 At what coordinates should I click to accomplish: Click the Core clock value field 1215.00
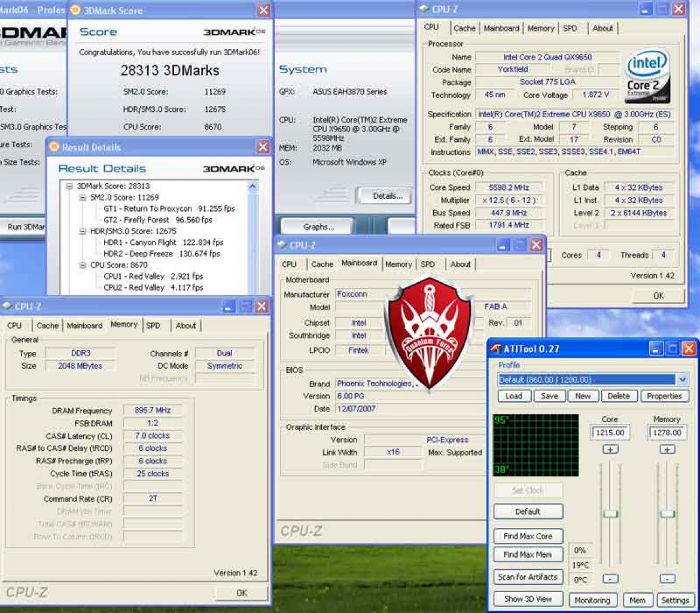[610, 432]
